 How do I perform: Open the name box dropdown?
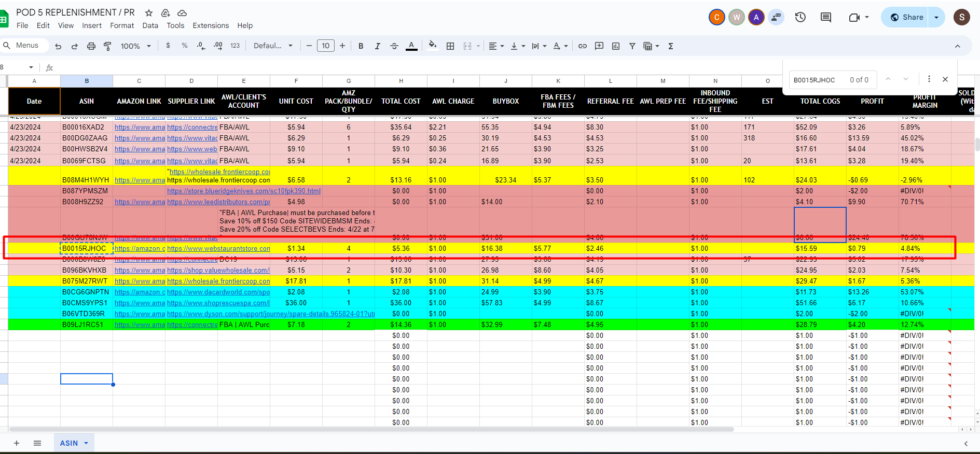(31, 67)
